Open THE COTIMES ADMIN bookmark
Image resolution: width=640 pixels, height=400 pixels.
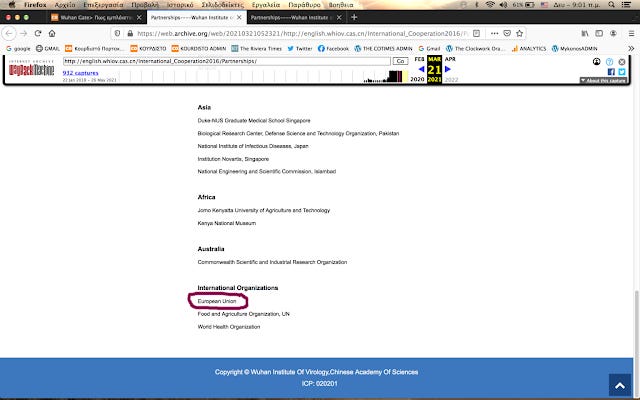pos(383,49)
